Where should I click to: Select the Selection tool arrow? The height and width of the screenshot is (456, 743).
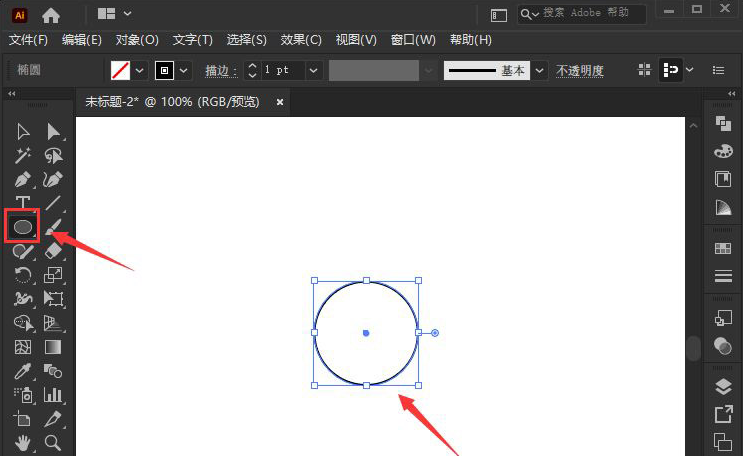23,132
